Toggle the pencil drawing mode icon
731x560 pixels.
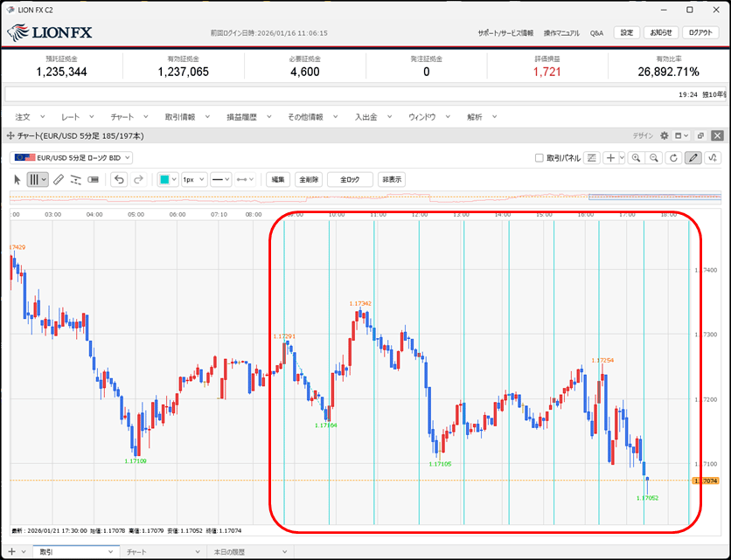(x=693, y=158)
